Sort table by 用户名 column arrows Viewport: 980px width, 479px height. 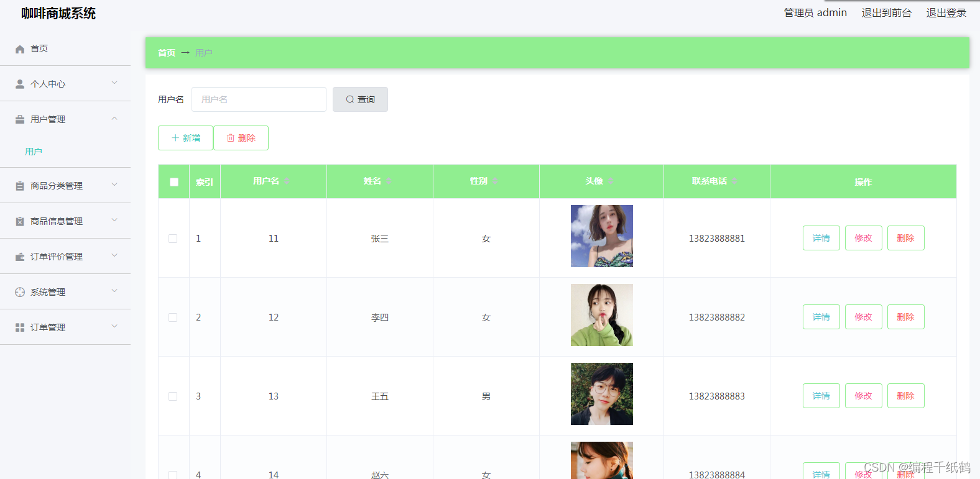pos(287,181)
